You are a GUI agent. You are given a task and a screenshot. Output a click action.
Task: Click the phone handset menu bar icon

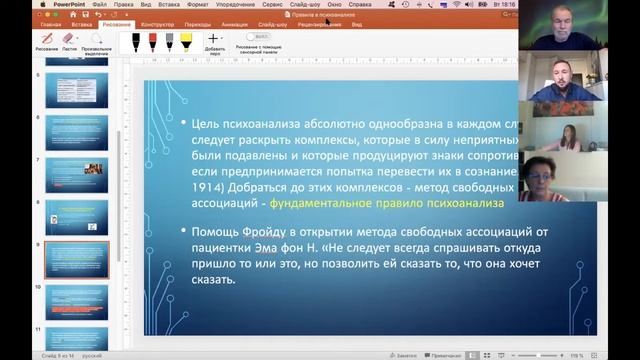[x=431, y=4]
